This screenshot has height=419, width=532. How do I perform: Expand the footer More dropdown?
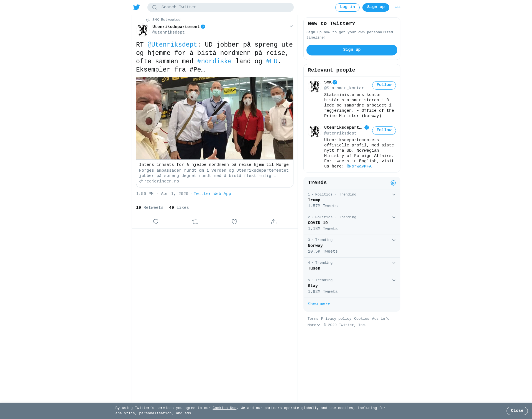coord(314,325)
